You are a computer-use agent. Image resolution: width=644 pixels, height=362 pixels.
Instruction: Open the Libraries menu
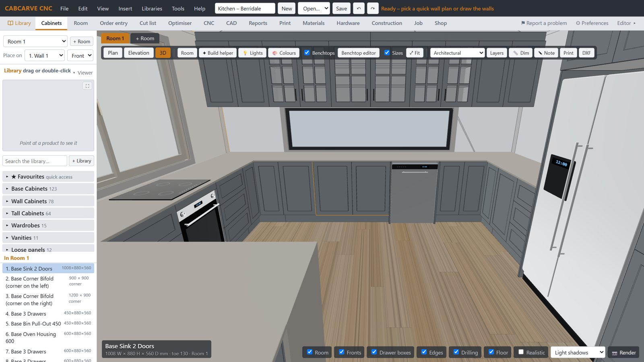(x=152, y=8)
